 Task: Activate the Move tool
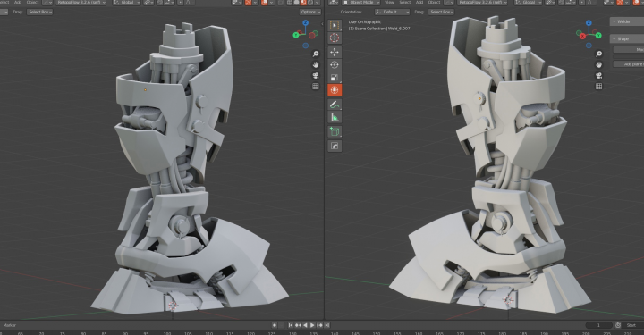click(x=335, y=52)
